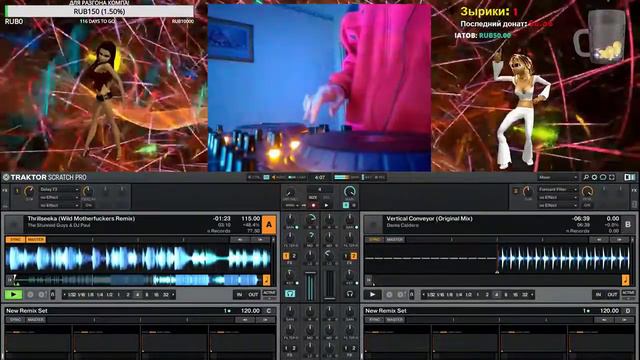Image resolution: width=640 pixels, height=360 pixels.
Task: Open FX 2 Formant Filter effect dropdown
Action: click(x=557, y=189)
